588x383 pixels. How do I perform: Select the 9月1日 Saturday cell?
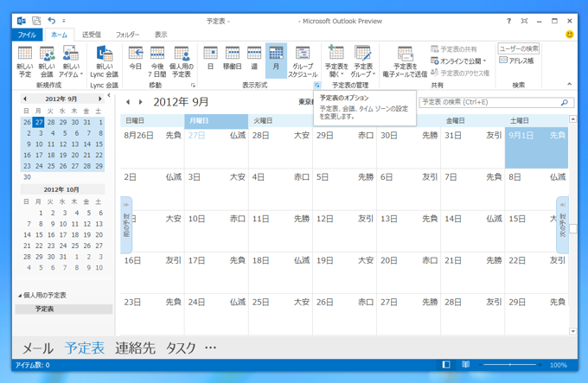pos(536,148)
